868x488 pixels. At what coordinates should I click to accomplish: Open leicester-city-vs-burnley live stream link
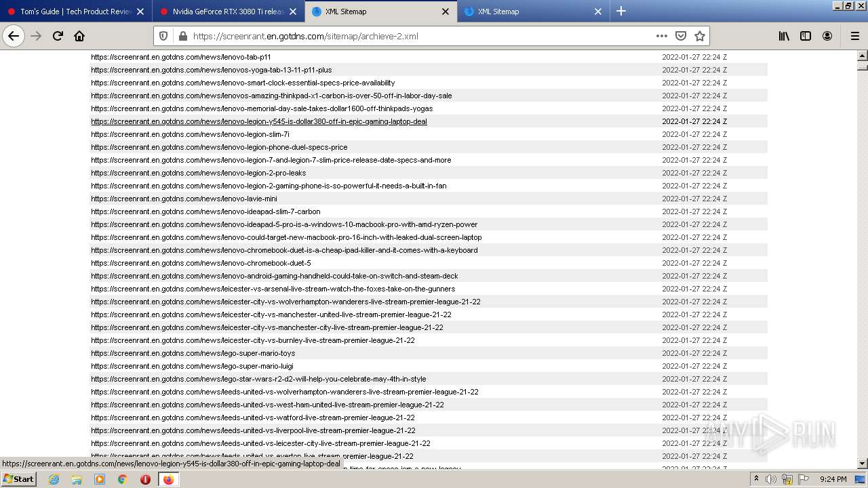coord(253,340)
